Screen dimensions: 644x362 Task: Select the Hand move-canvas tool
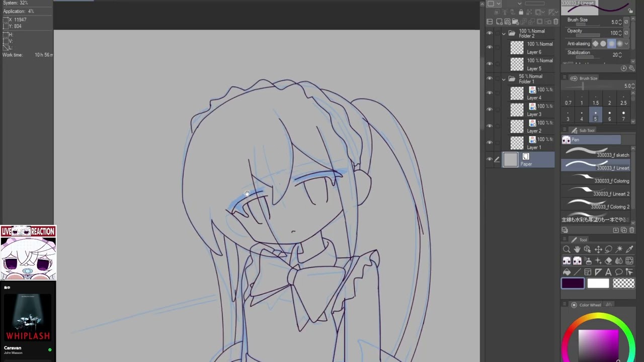(577, 249)
